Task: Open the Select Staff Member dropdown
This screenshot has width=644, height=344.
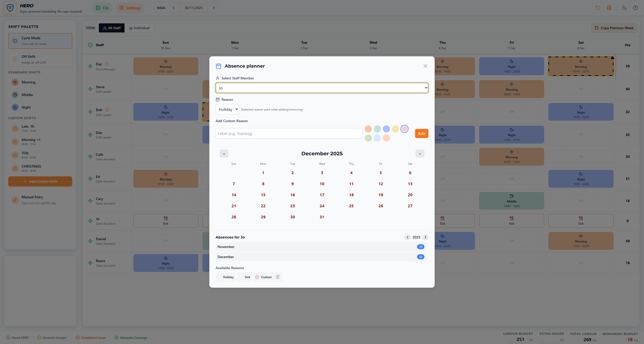Action: click(x=322, y=88)
